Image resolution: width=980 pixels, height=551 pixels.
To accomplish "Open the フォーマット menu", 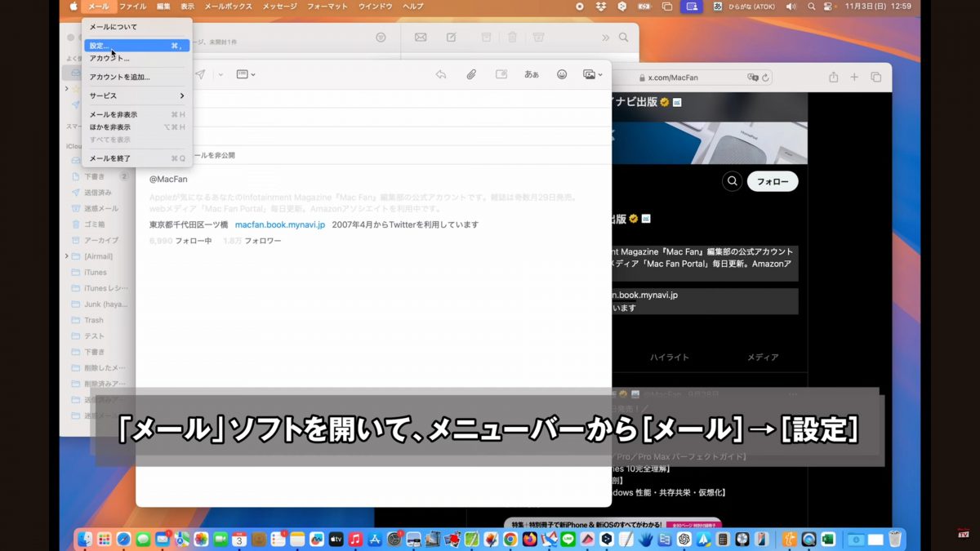I will (327, 7).
